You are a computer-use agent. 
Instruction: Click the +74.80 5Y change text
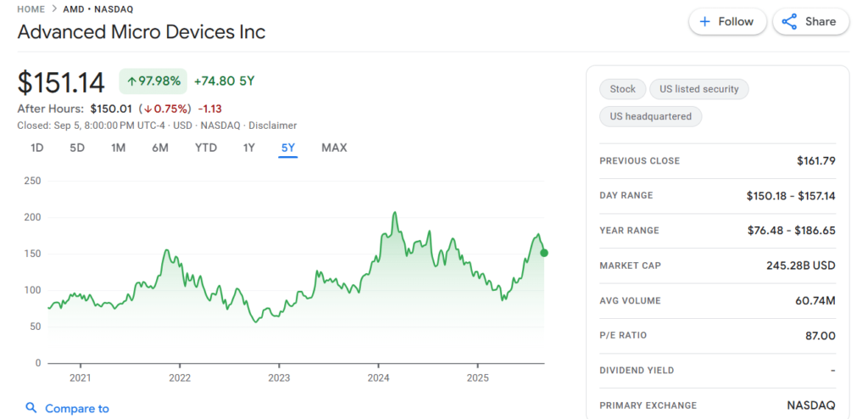click(x=224, y=81)
